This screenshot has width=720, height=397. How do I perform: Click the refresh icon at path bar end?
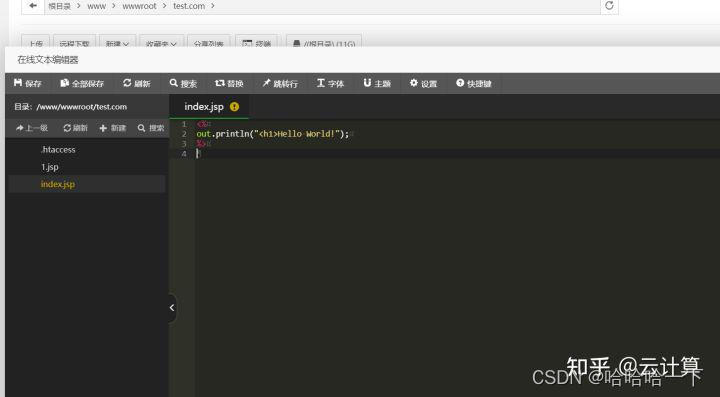point(609,6)
